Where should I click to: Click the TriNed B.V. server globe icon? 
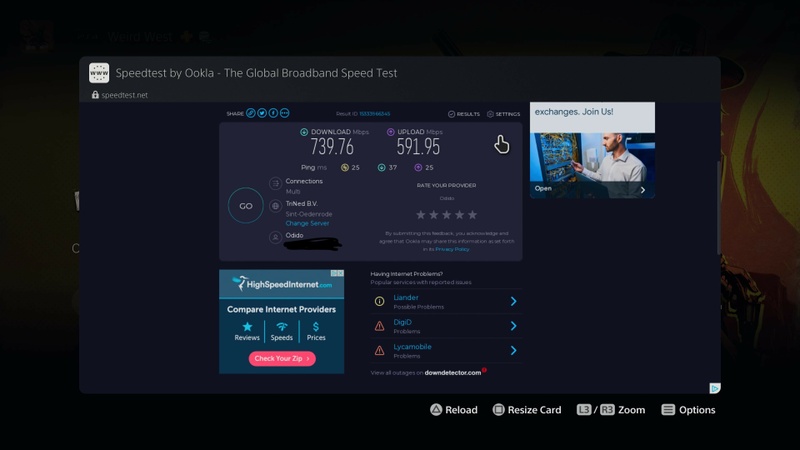coord(276,206)
